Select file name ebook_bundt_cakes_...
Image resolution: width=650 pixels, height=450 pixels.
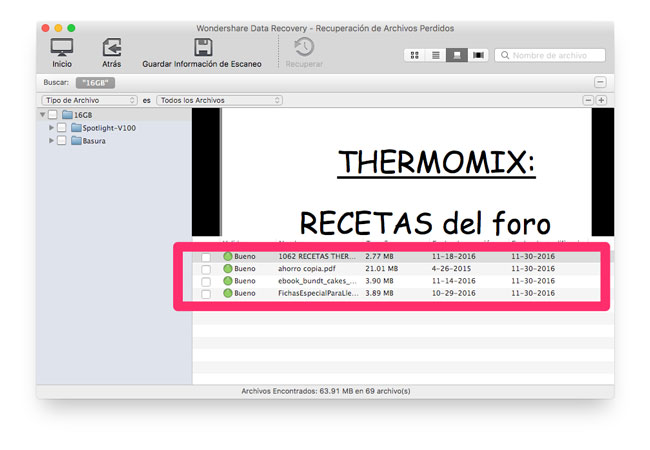(x=317, y=281)
